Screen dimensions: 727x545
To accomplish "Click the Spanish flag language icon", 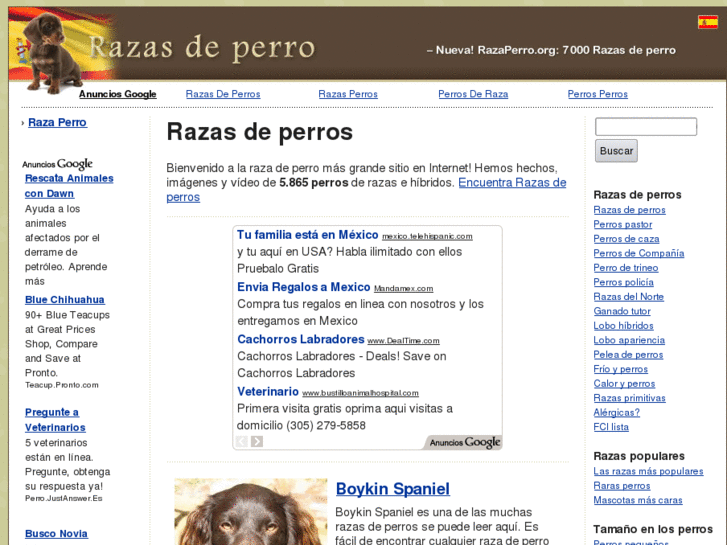I will [708, 22].
